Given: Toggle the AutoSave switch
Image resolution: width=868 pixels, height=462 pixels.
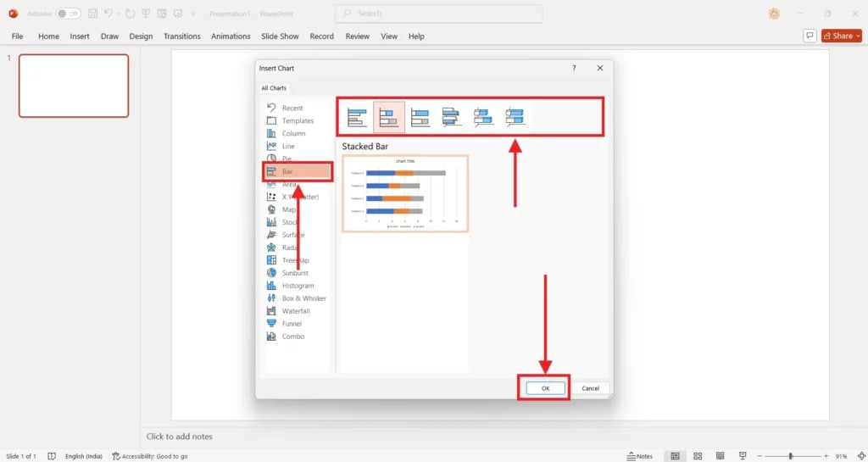Looking at the screenshot, I should coord(69,14).
